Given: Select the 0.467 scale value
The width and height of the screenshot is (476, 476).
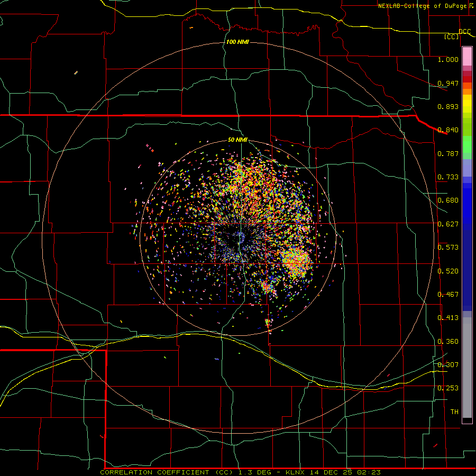Looking at the screenshot, I should tap(448, 295).
